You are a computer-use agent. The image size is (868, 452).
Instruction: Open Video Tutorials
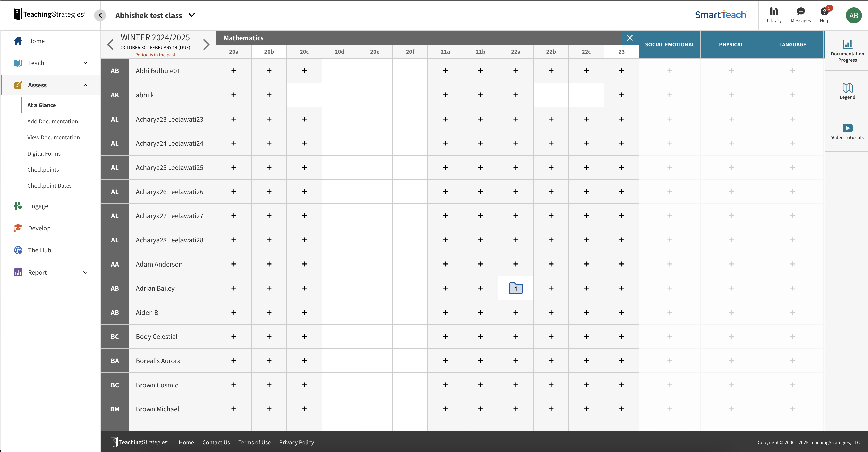pyautogui.click(x=847, y=132)
